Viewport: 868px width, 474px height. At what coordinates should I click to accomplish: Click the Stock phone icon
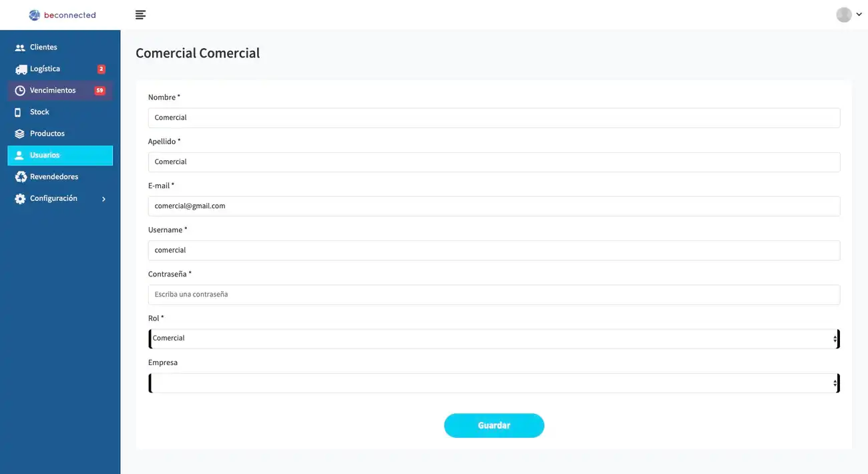18,112
